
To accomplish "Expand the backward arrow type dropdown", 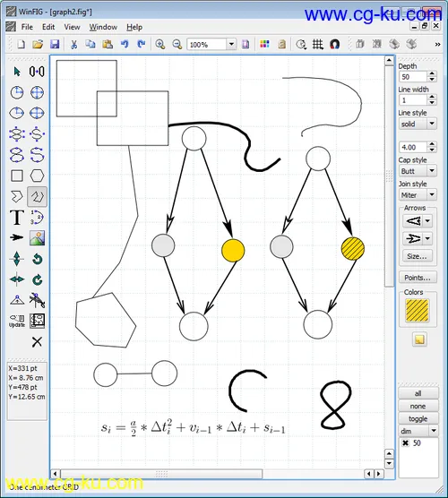I will point(427,220).
